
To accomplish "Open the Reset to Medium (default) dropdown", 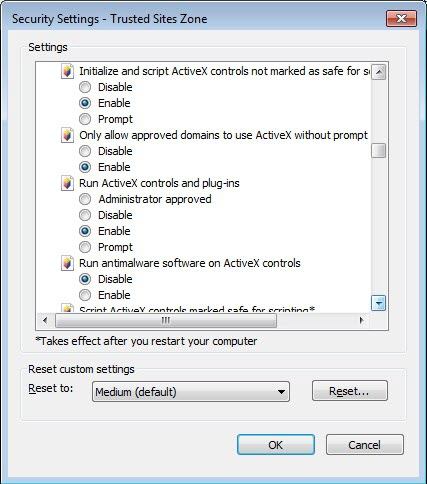I will click(191, 392).
